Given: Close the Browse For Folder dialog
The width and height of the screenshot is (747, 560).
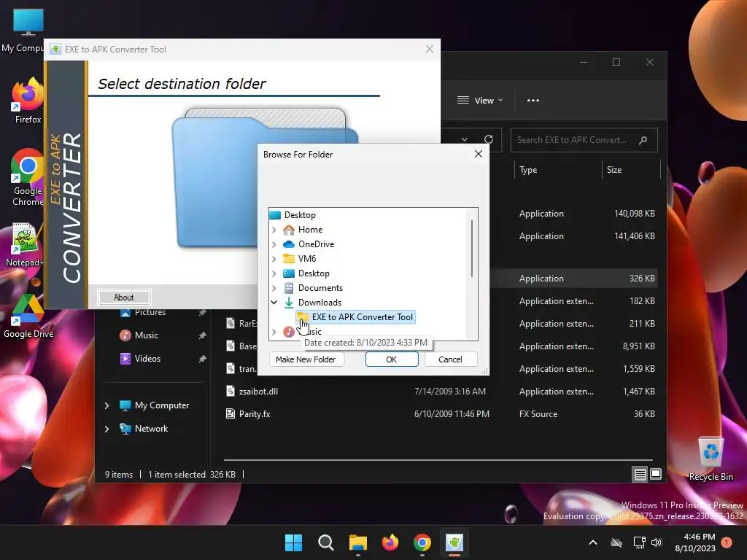Looking at the screenshot, I should (479, 154).
